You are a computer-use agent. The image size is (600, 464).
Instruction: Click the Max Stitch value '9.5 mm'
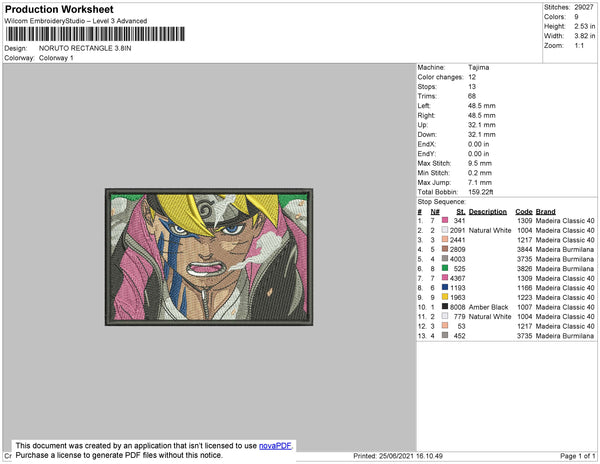[480, 163]
